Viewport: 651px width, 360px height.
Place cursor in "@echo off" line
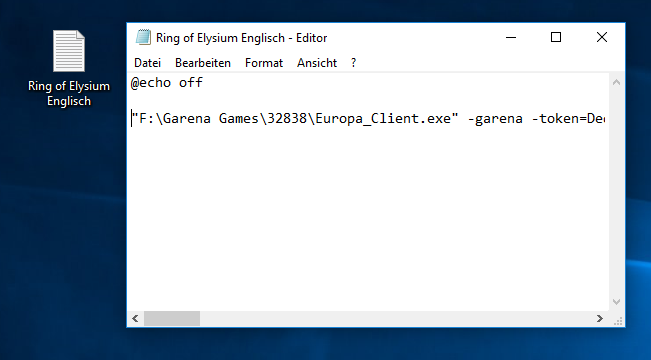coord(166,83)
